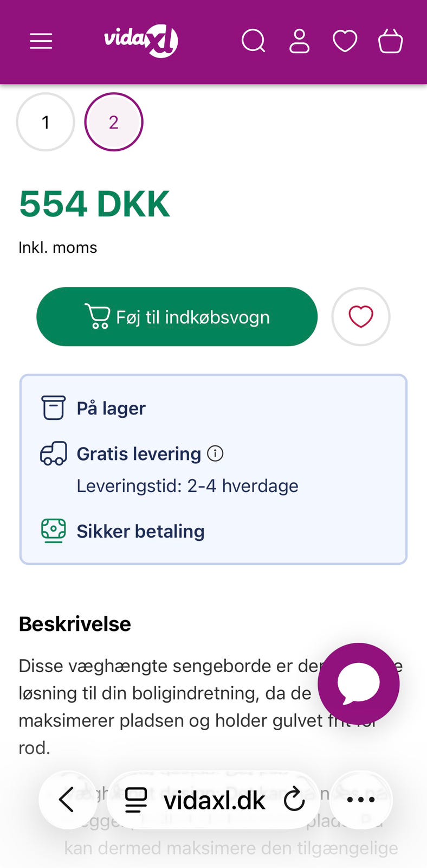The height and width of the screenshot is (868, 427).
Task: Click Føj til indkøbsvogn button
Action: (177, 316)
